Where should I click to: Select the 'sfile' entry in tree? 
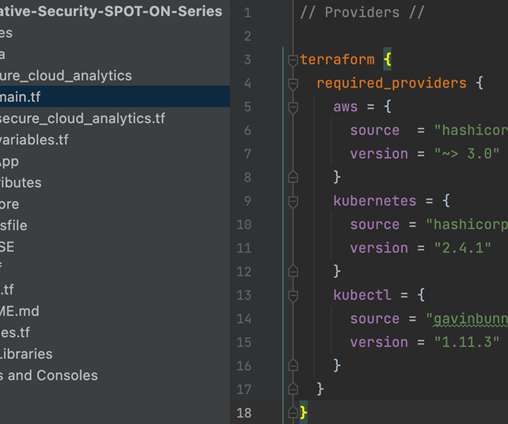(14, 225)
